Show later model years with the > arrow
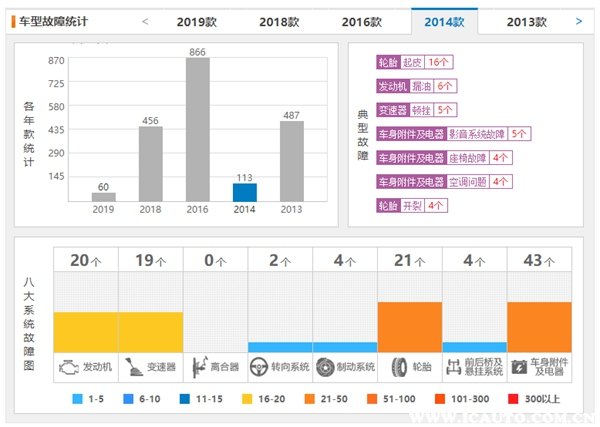Viewport: 600px width, 427px height. (x=579, y=20)
